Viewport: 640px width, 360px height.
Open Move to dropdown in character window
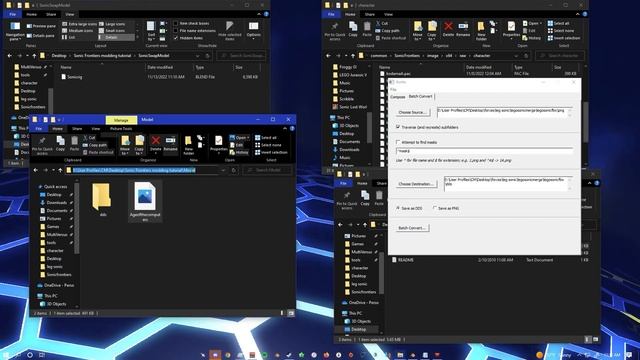click(x=418, y=31)
